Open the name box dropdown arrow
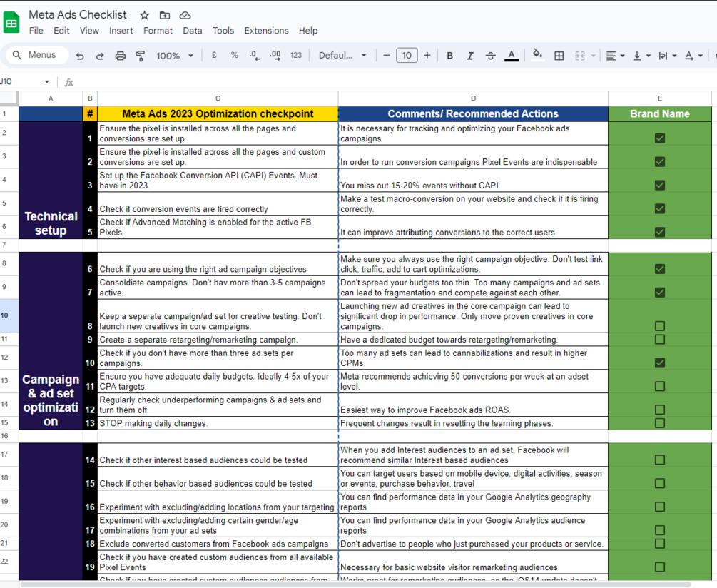 pos(46,82)
